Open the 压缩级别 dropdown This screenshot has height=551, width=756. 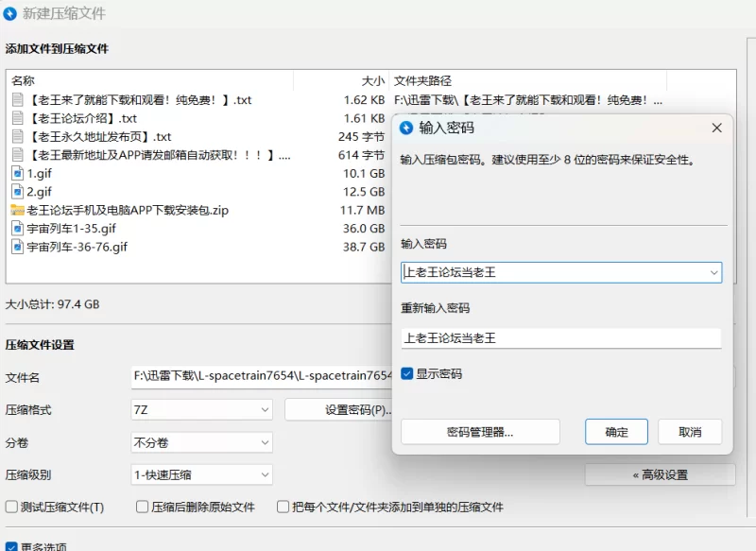[202, 474]
